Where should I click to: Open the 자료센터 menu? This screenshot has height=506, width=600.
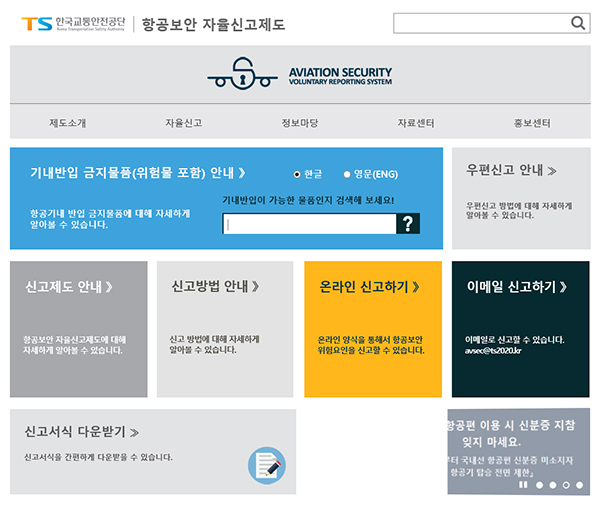pyautogui.click(x=415, y=123)
